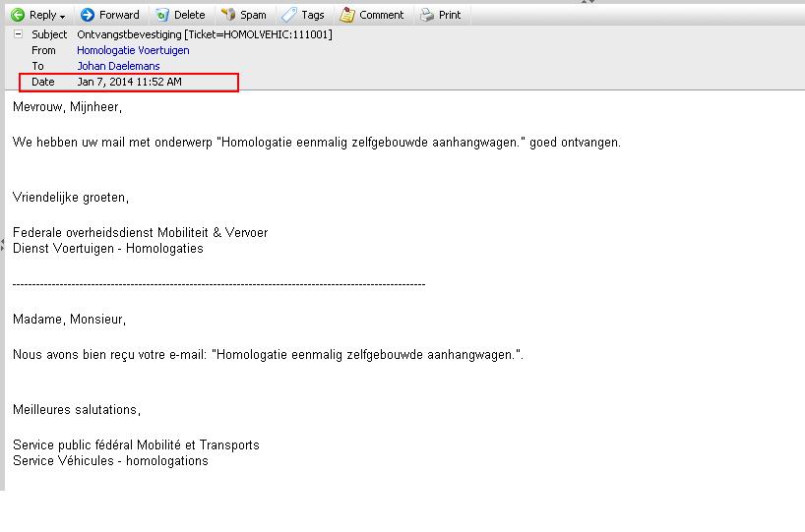Click the green Reply arrow icon
Screen dimensions: 805x532
point(17,15)
